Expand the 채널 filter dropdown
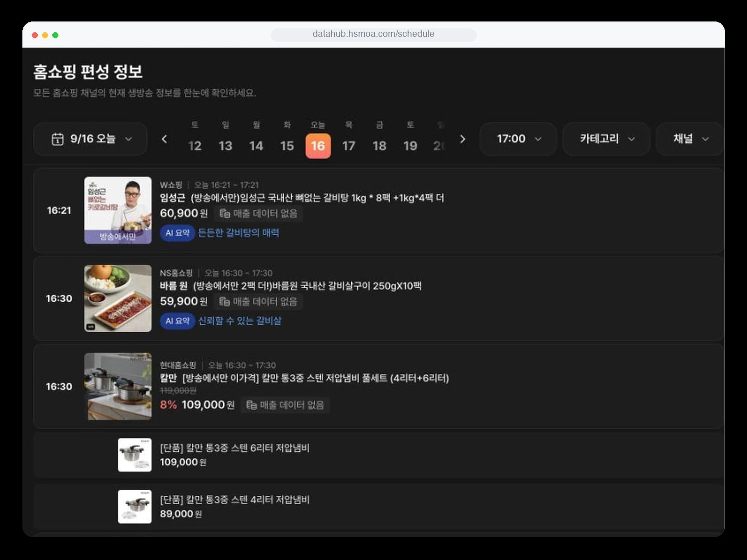The height and width of the screenshot is (560, 747). click(690, 139)
